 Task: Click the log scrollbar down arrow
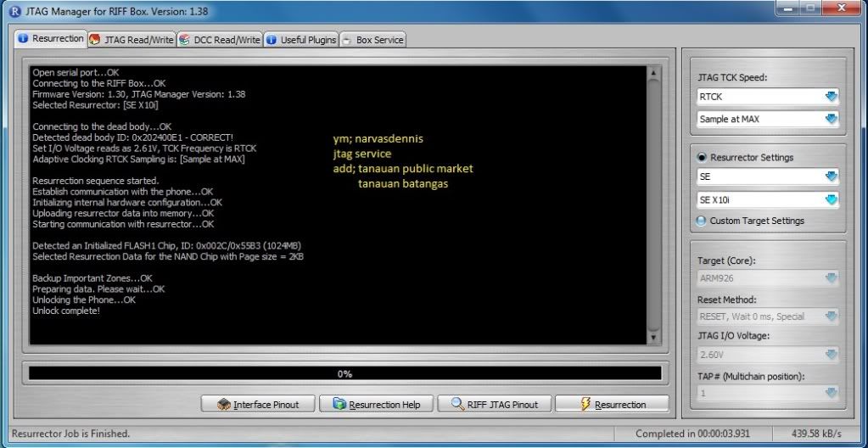click(653, 337)
